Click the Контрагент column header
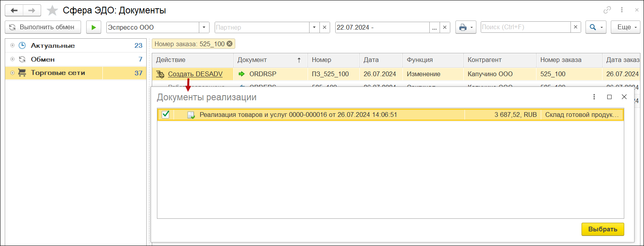The height and width of the screenshot is (246, 644). click(x=500, y=60)
